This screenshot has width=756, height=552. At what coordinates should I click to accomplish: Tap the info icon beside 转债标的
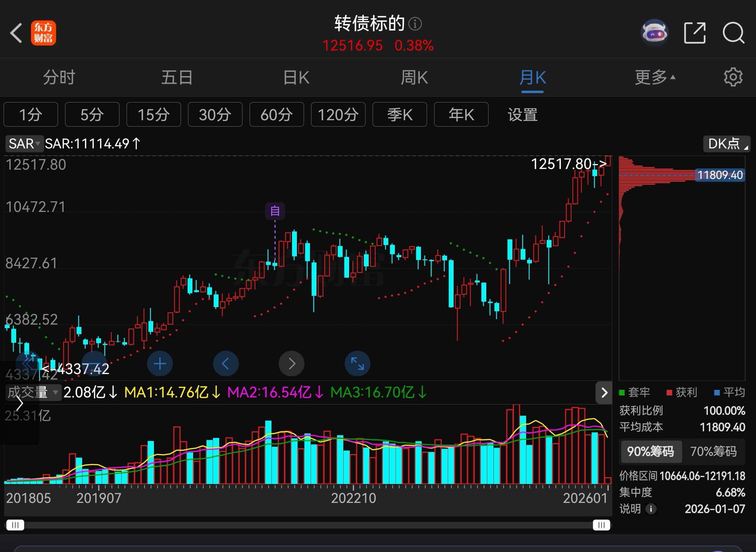pyautogui.click(x=415, y=24)
